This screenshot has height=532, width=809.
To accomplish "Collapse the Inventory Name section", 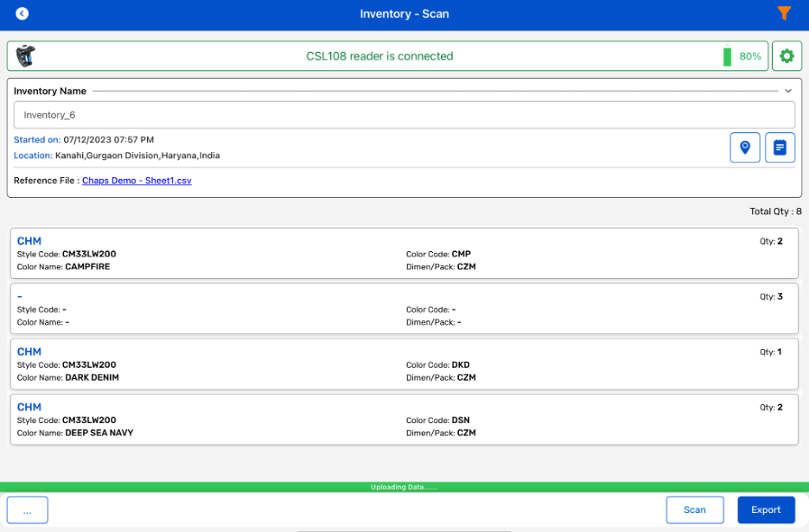I will pyautogui.click(x=787, y=90).
